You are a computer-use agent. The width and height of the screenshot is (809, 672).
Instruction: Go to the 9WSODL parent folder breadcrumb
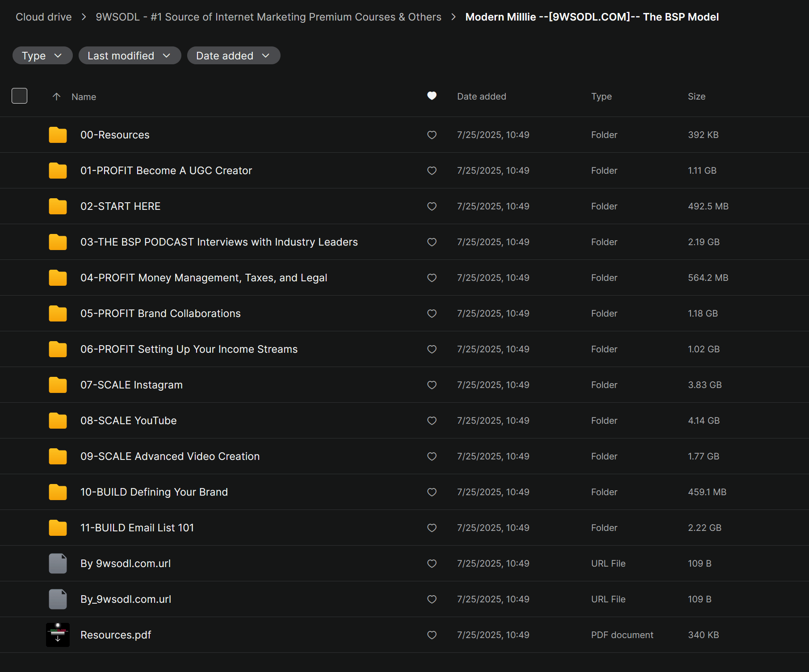click(x=268, y=17)
